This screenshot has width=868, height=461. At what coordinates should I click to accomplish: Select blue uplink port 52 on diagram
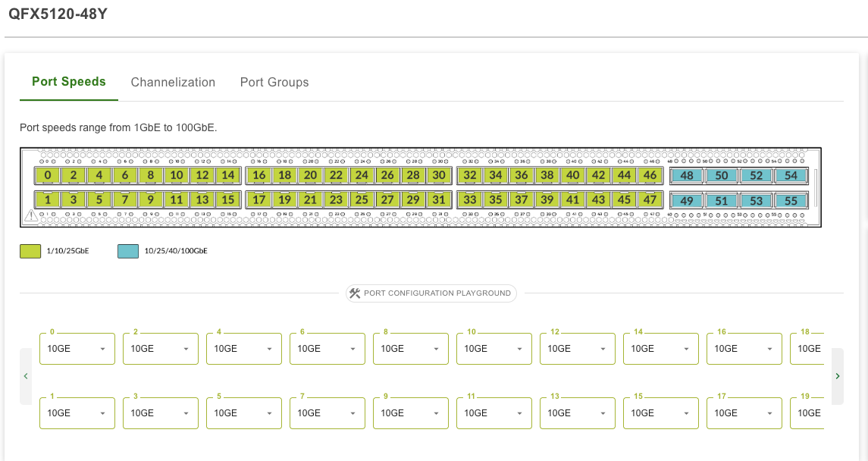click(x=756, y=176)
